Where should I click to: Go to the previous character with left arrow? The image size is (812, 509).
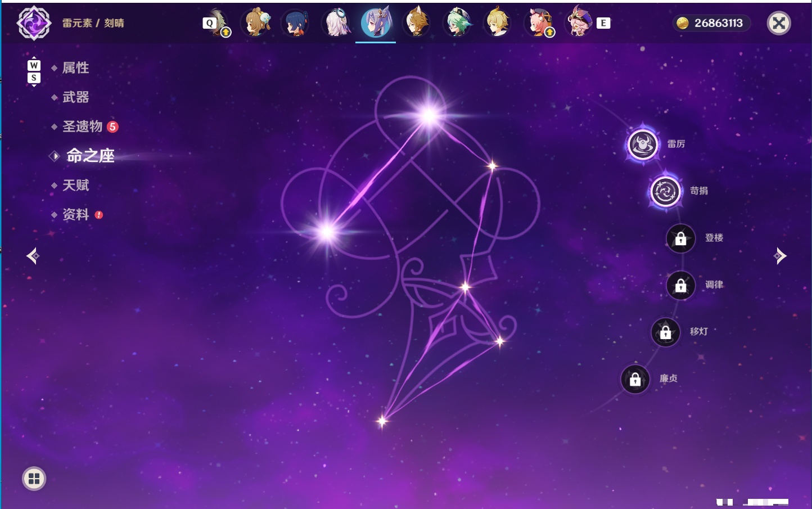[x=33, y=256]
